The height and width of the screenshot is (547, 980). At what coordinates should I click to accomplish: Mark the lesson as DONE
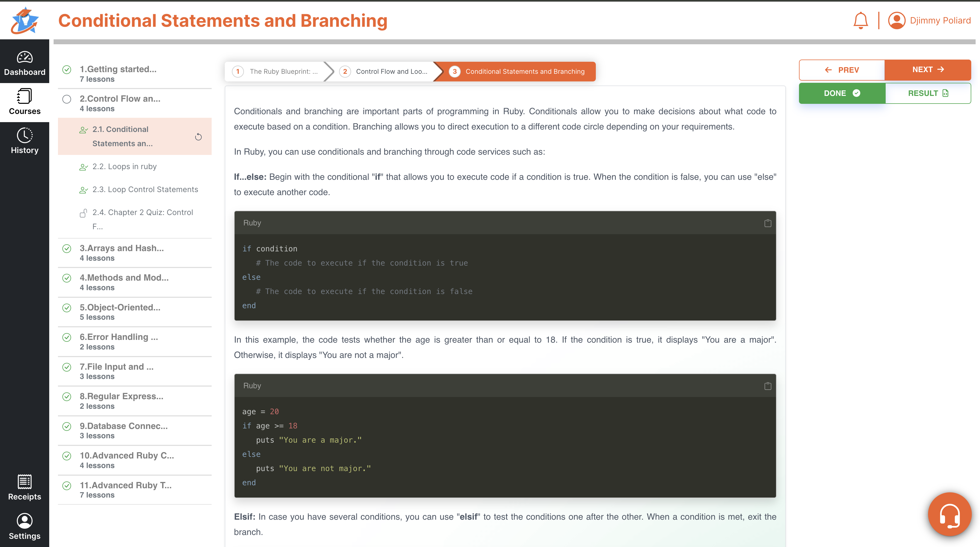(x=842, y=93)
